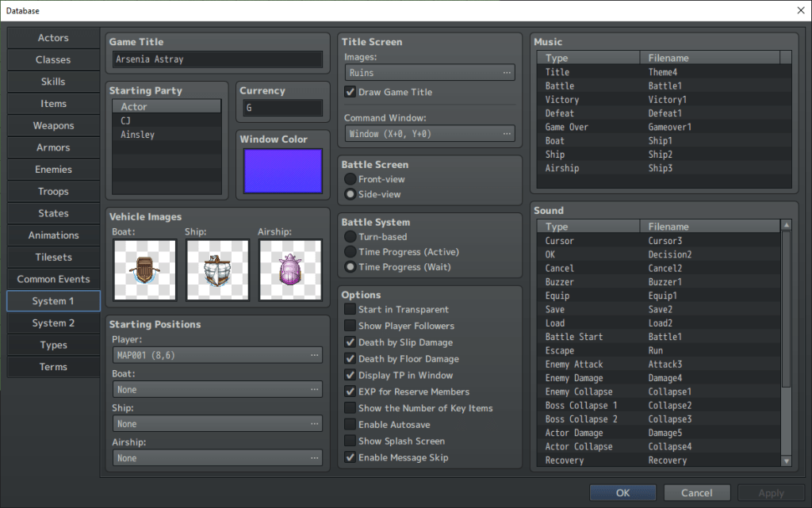812x508 pixels.
Task: Switch to the Actors tab
Action: (x=53, y=38)
